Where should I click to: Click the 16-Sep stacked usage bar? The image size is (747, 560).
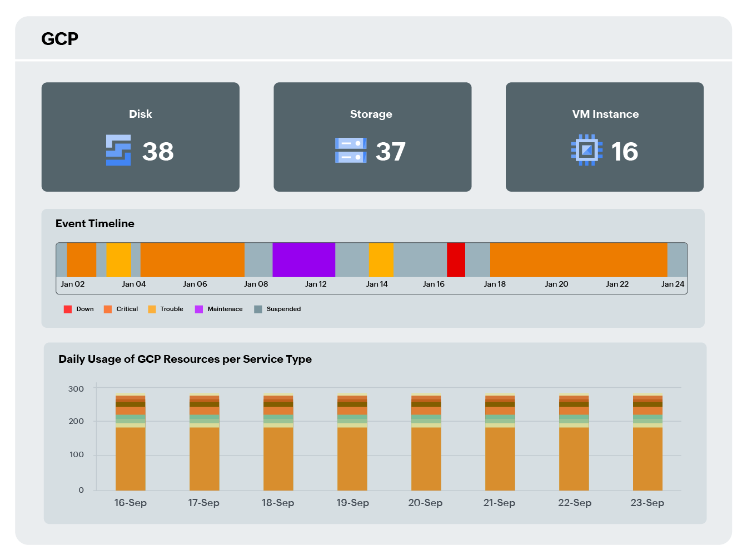click(131, 442)
